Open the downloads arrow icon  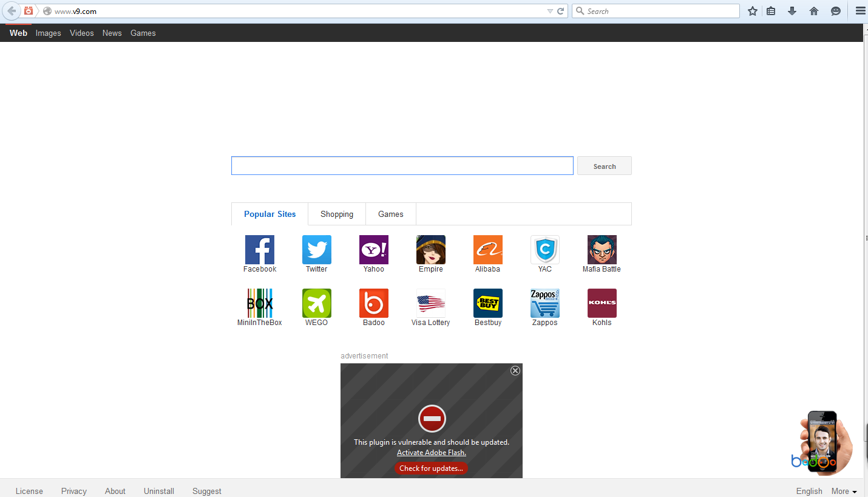(x=792, y=11)
